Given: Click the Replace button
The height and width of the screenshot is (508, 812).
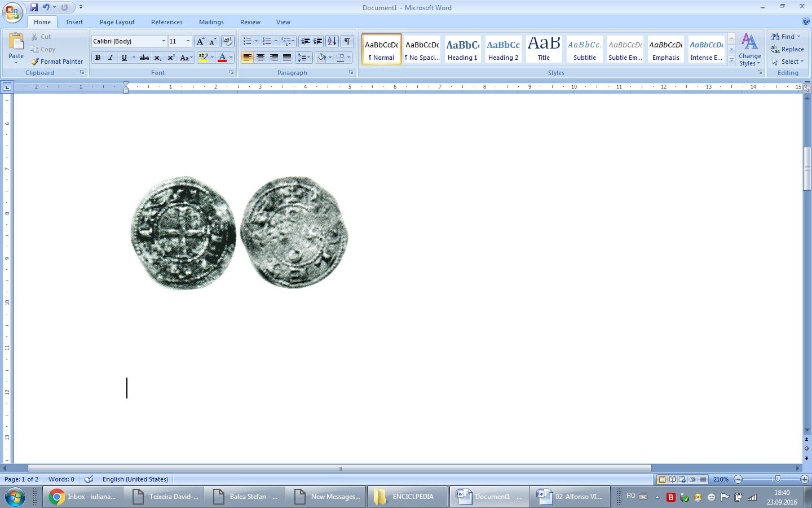Looking at the screenshot, I should tap(788, 49).
